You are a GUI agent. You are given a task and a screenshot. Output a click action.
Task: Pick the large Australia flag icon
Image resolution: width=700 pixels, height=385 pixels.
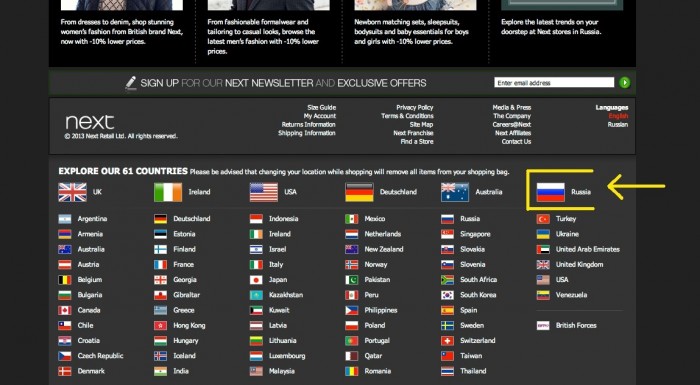pyautogui.click(x=454, y=192)
